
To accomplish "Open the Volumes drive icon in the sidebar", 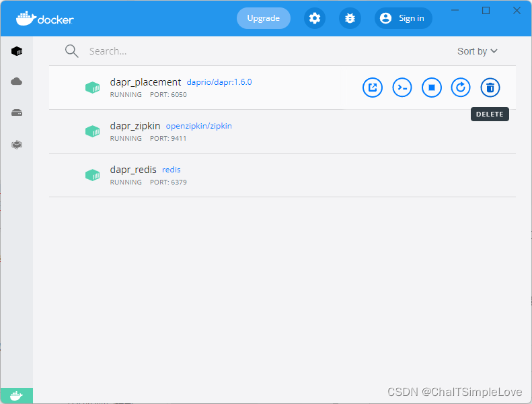I will [x=17, y=112].
